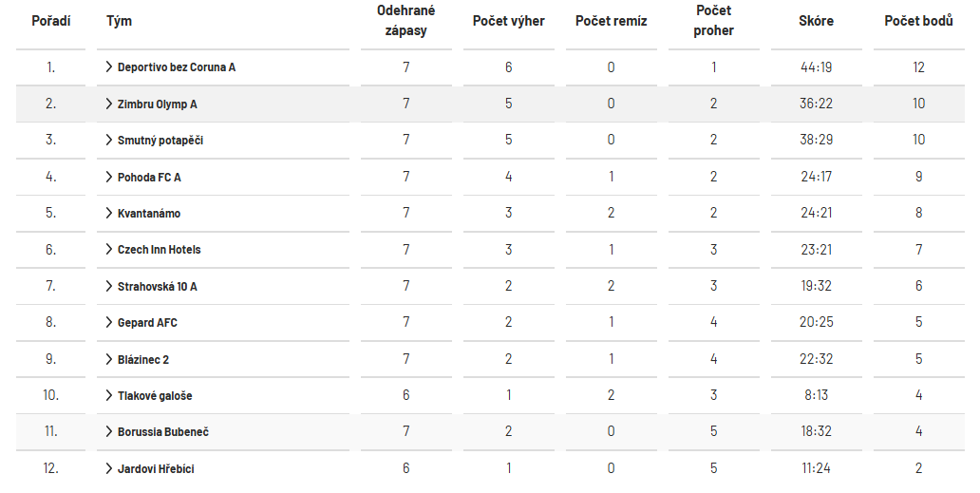Open the Pohoda FC A chevron
The image size is (980, 493).
click(x=109, y=177)
